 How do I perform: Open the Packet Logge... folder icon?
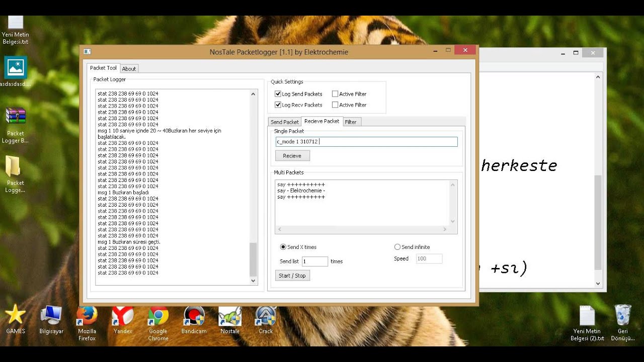(x=16, y=174)
